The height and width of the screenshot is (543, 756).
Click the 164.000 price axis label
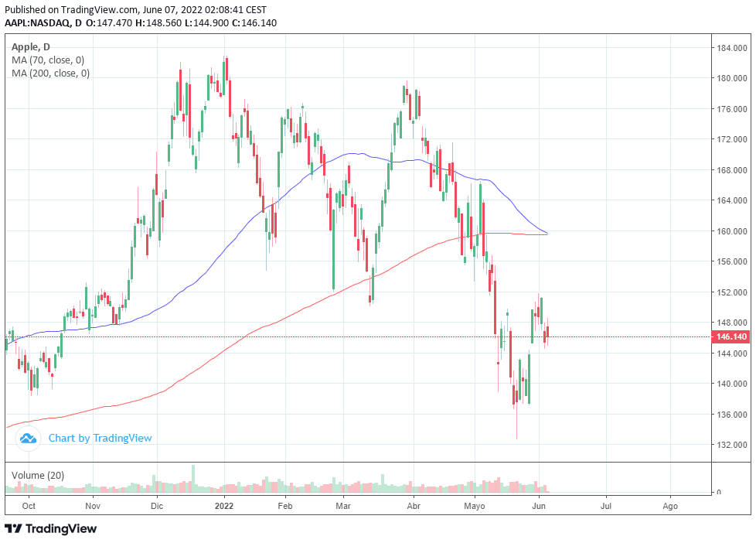pos(732,200)
